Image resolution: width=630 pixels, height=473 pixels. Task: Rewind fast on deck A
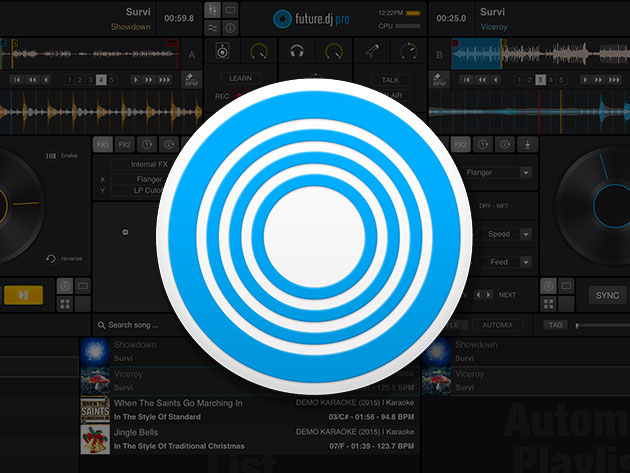click(x=32, y=80)
